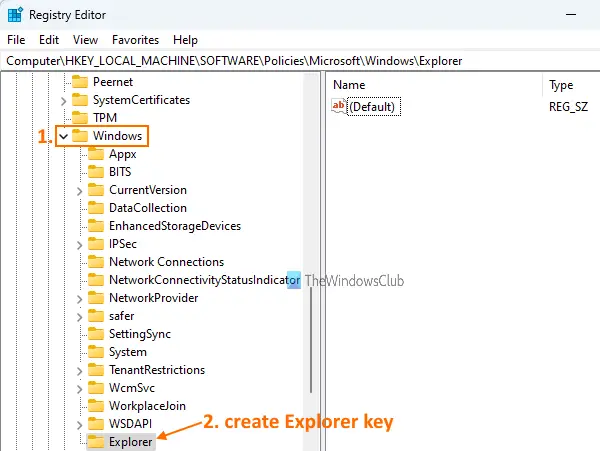This screenshot has height=451, width=600.
Task: Select the DataCollection key label
Action: pos(148,208)
